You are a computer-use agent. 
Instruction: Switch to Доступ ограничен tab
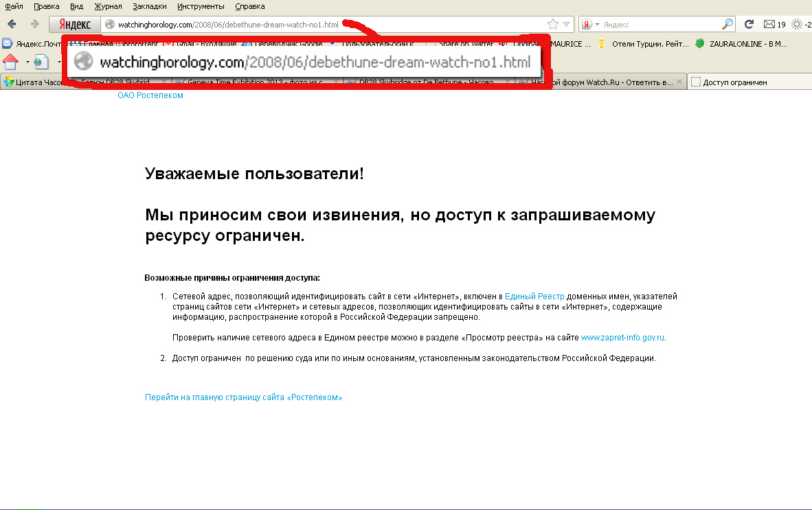point(734,82)
